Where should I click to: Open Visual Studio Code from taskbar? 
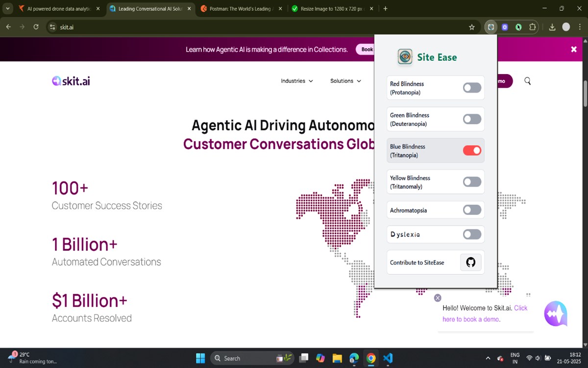click(x=388, y=358)
